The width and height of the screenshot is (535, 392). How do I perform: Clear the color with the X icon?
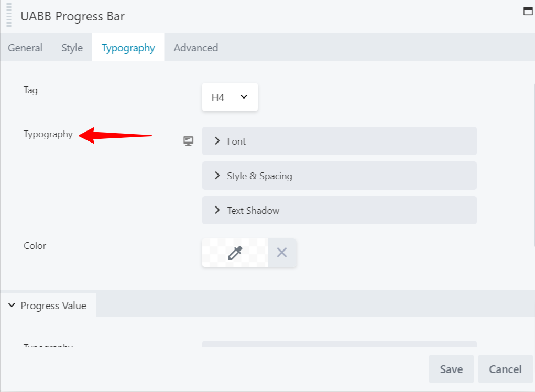[282, 253]
